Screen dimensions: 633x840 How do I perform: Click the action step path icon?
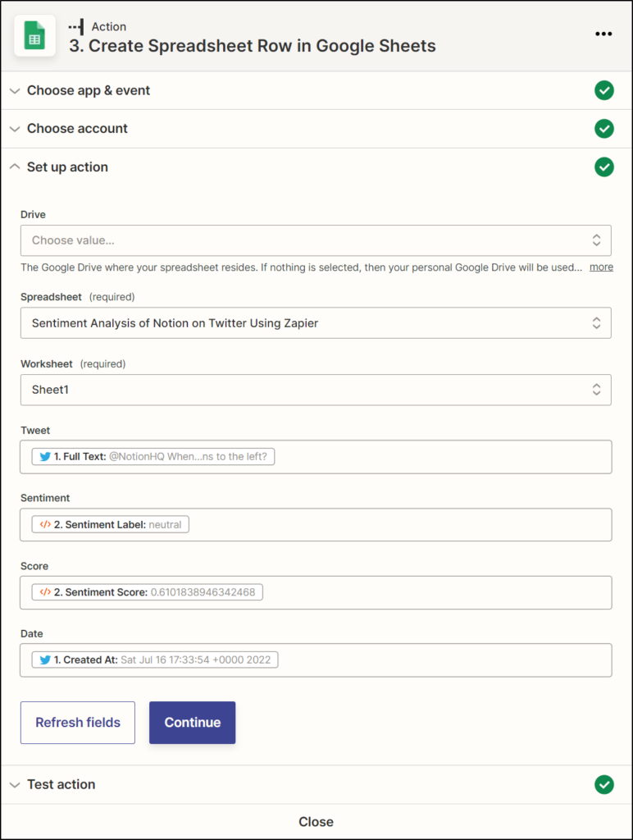coord(76,27)
